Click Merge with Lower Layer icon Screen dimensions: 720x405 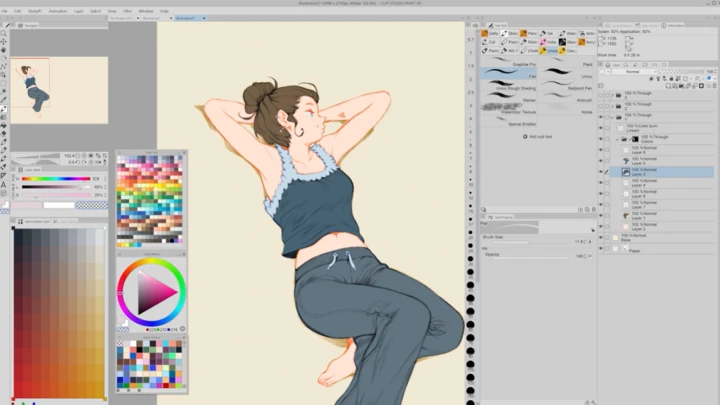694,86
